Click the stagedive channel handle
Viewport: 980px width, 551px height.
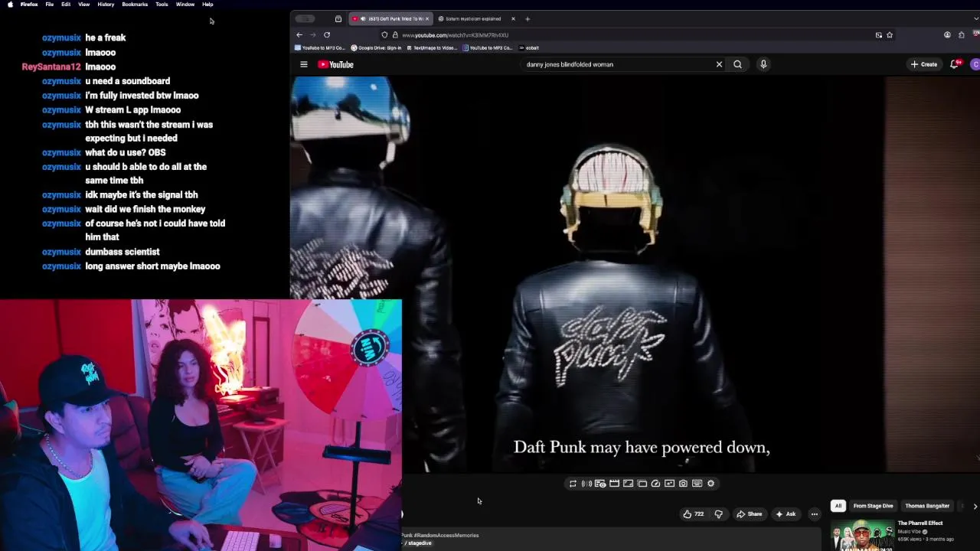pyautogui.click(x=420, y=543)
